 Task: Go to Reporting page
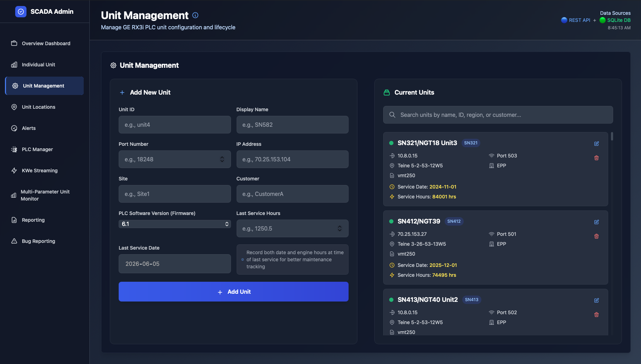tap(44, 220)
